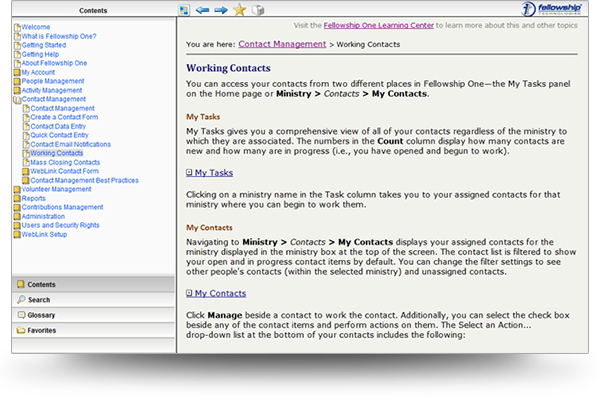This screenshot has width=600, height=399.
Task: Click the book icon next to Volunteer Management
Action: coord(17,189)
